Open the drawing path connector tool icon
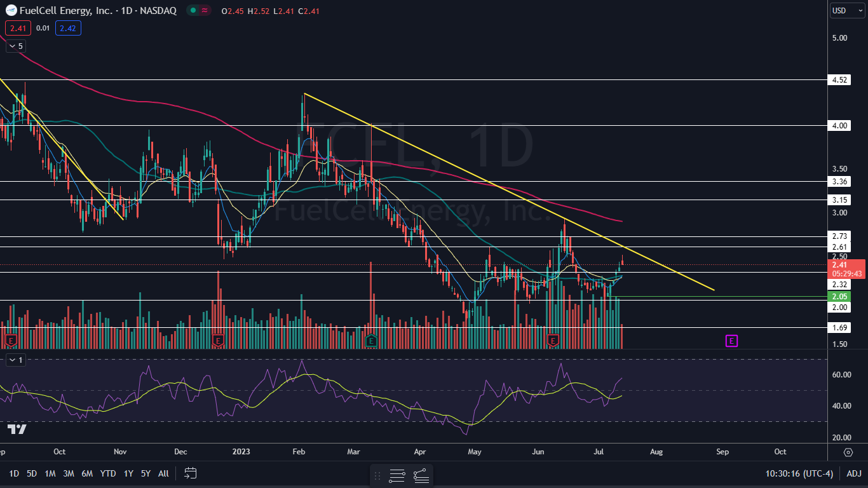Viewport: 868px width, 488px height. tap(421, 475)
